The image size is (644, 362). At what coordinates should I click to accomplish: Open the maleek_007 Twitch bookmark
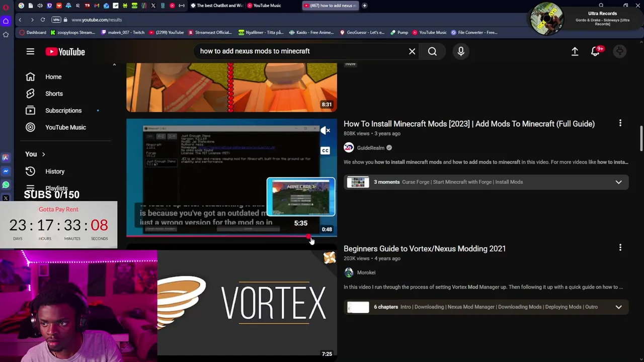tap(122, 33)
